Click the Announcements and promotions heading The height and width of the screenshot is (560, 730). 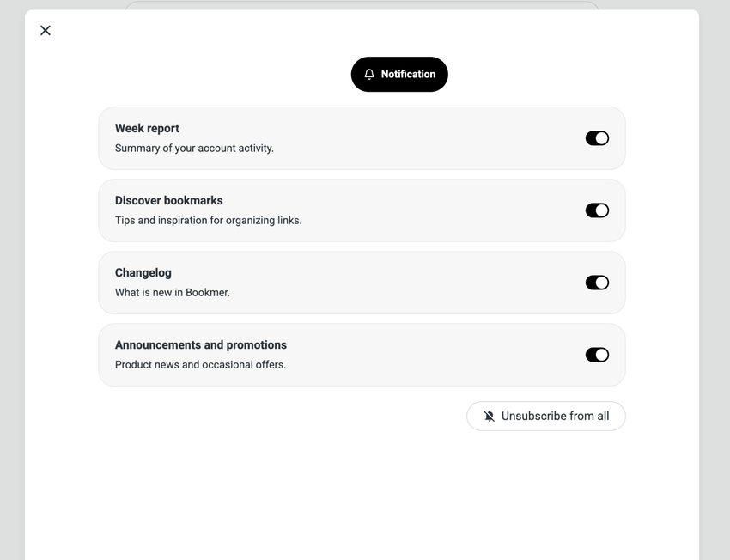[x=201, y=345]
